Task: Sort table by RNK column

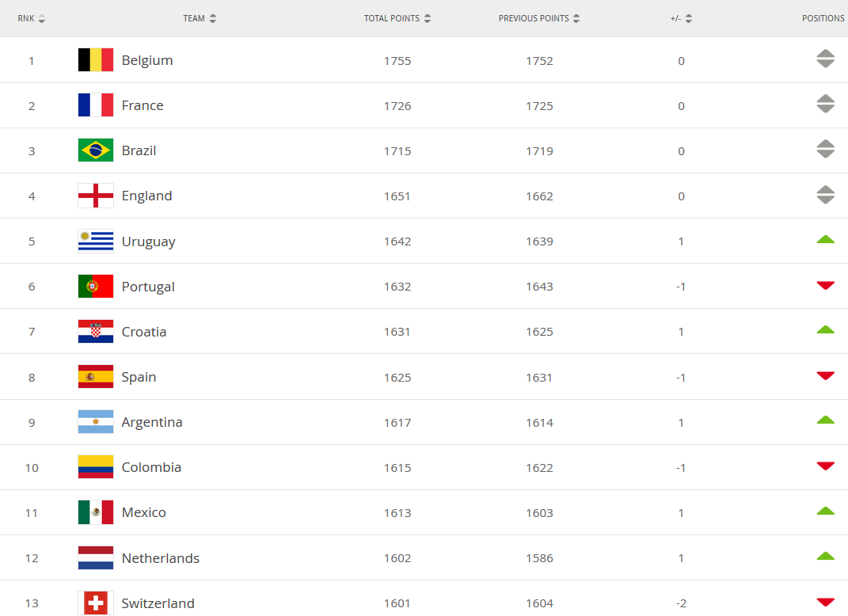Action: click(31, 18)
